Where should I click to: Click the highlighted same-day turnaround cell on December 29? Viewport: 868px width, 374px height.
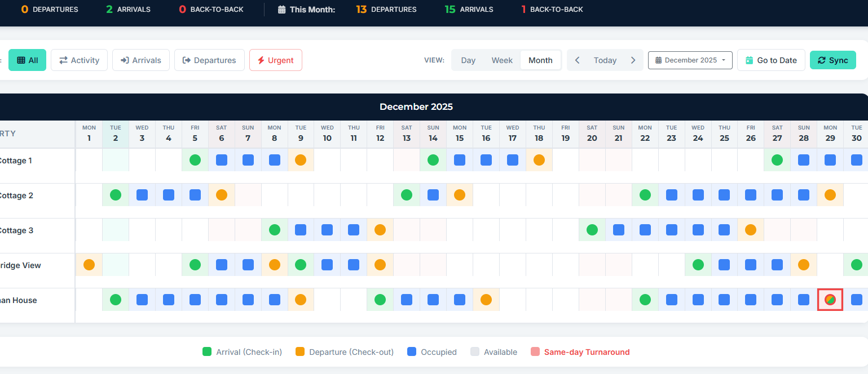tap(830, 300)
